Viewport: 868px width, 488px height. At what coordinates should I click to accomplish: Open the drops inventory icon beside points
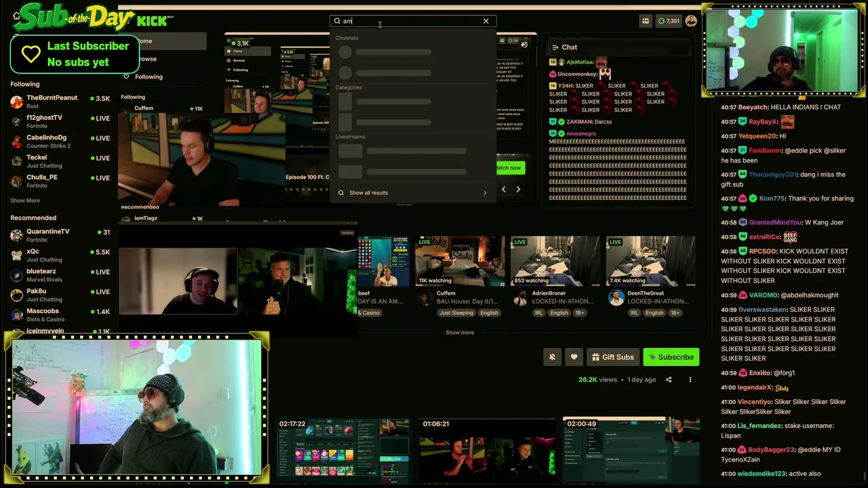point(646,21)
